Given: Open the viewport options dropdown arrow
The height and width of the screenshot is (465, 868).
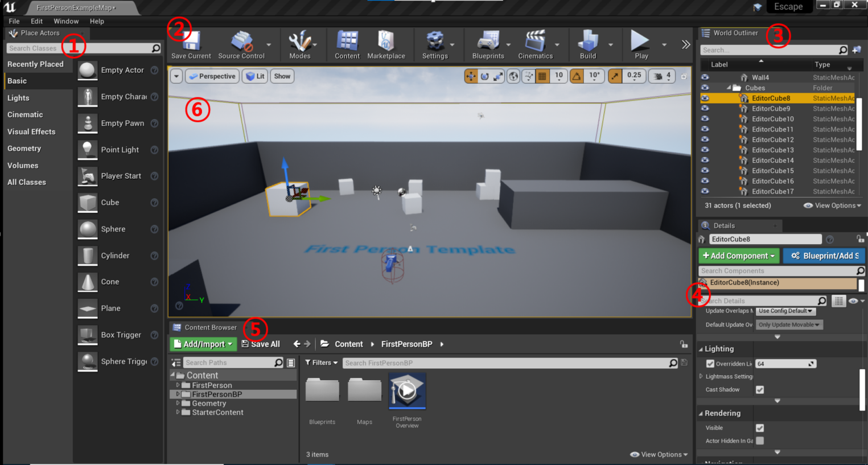Looking at the screenshot, I should 176,76.
